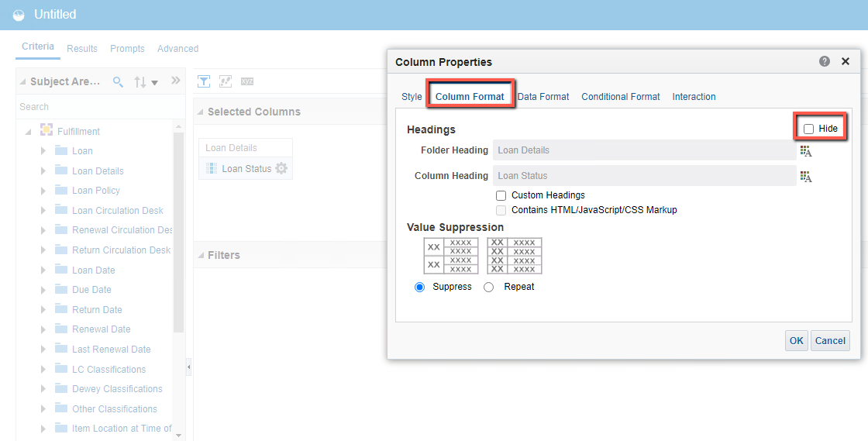The height and width of the screenshot is (441, 868).
Task: Collapse the Fulfillment tree node
Action: 28,133
